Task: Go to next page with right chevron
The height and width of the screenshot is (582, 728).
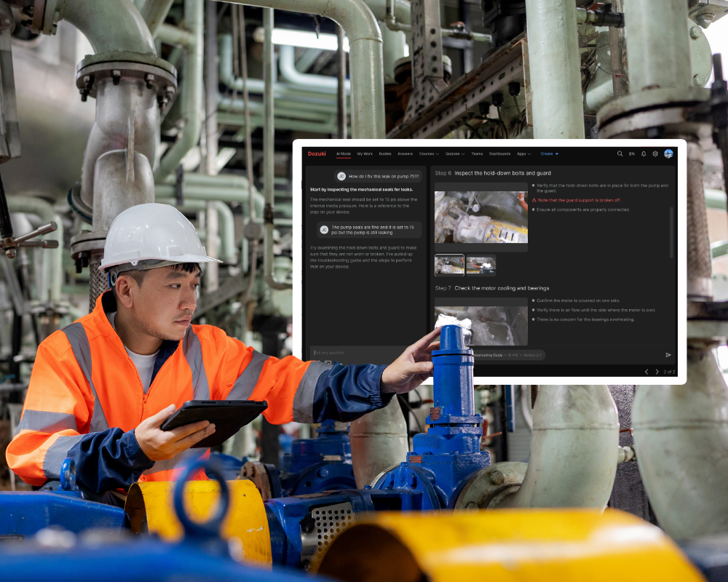Action: 657,370
